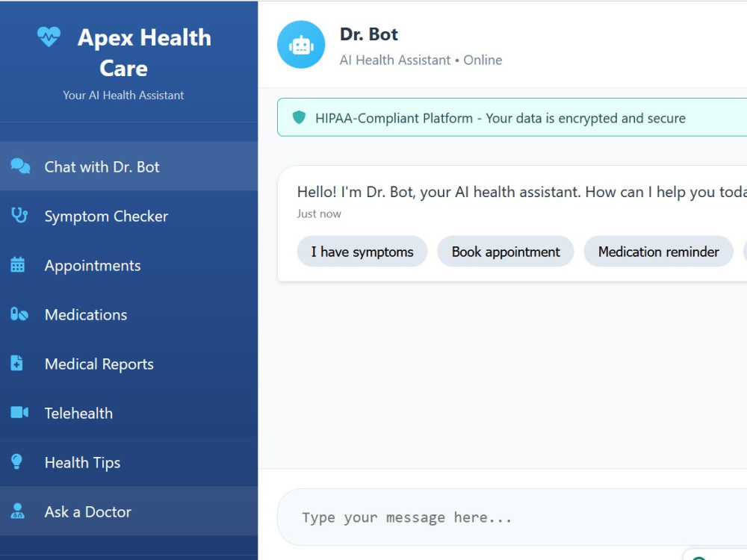This screenshot has height=560, width=747.
Task: Click the Dr. Bot robot avatar
Action: coord(301,45)
